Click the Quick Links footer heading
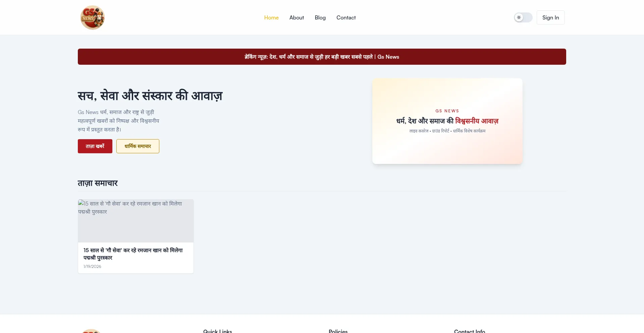This screenshot has width=644, height=333. (218, 331)
